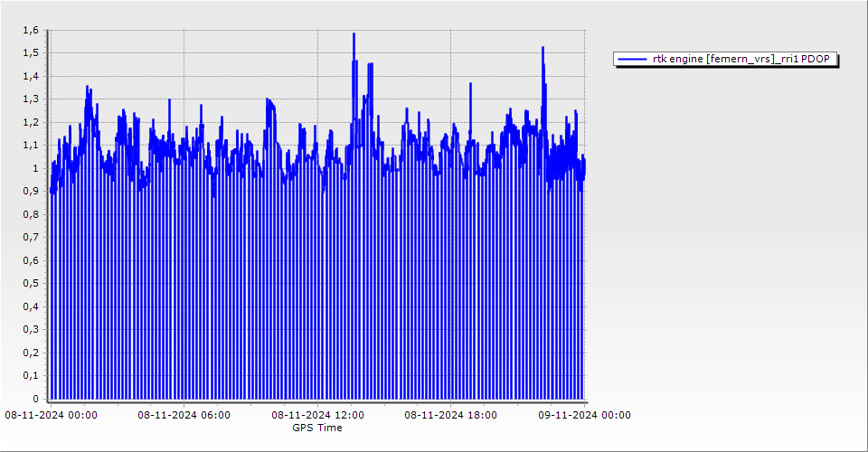Click the '1,3' tick label on the Y axis

click(x=31, y=99)
